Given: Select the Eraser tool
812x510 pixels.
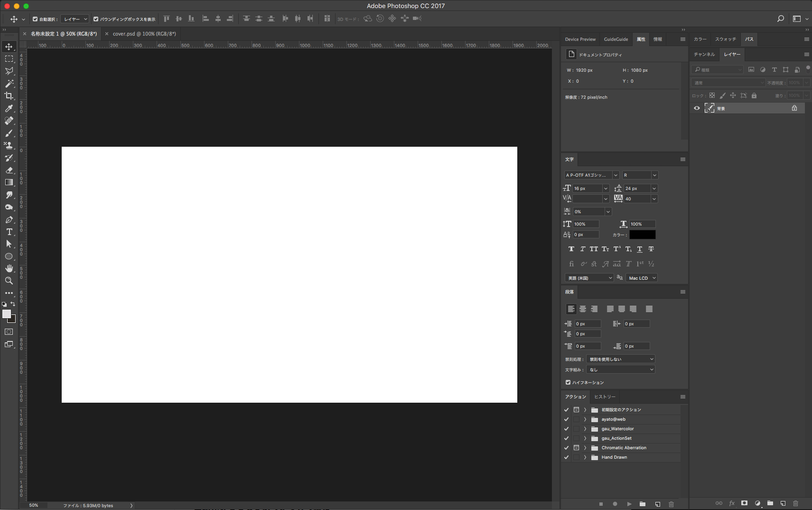Looking at the screenshot, I should 9,170.
